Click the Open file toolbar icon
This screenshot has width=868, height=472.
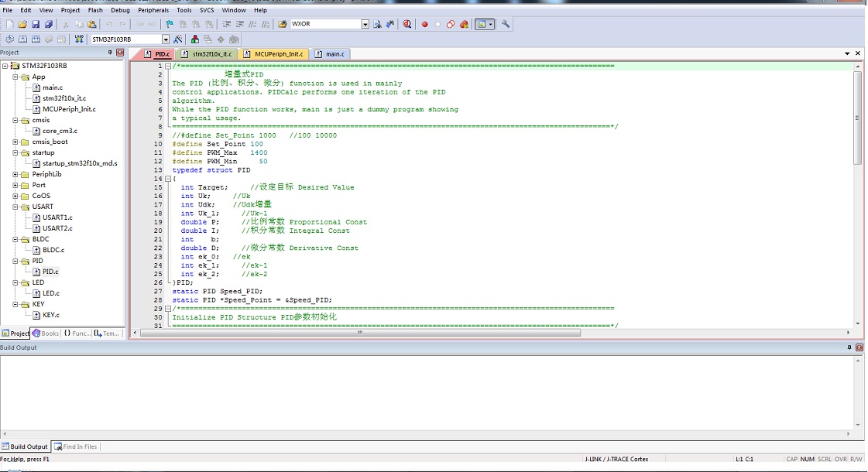pos(22,25)
